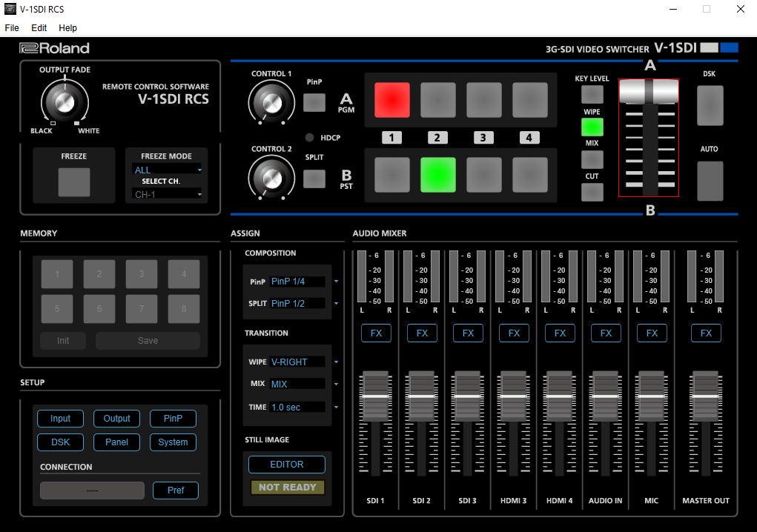Open the PinP composition dropdown

304,282
